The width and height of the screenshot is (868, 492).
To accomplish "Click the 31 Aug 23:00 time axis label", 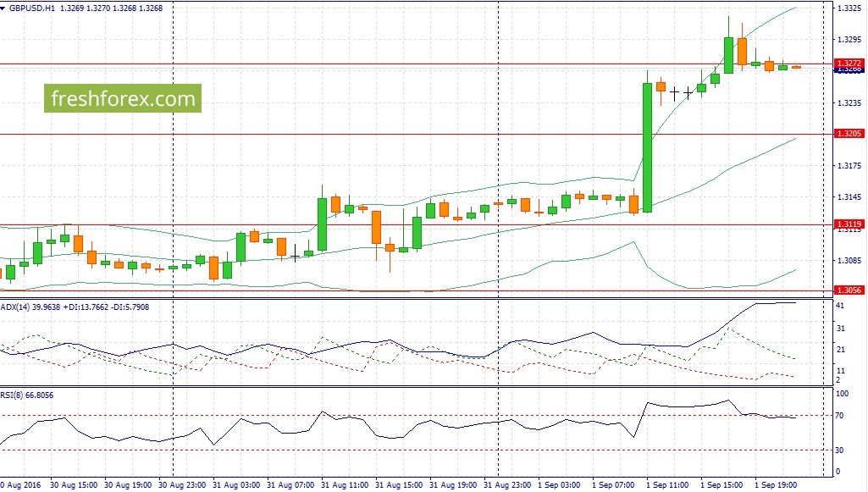I will [x=507, y=485].
